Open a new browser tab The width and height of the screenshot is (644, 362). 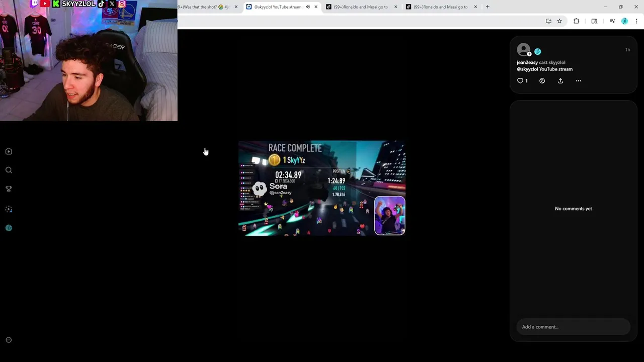click(487, 7)
